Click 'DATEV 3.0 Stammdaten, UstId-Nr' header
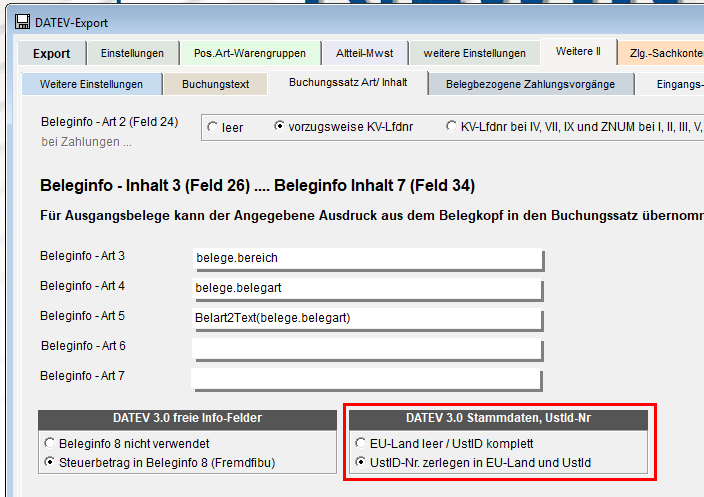Screen dimensions: 704x497 click(x=498, y=418)
